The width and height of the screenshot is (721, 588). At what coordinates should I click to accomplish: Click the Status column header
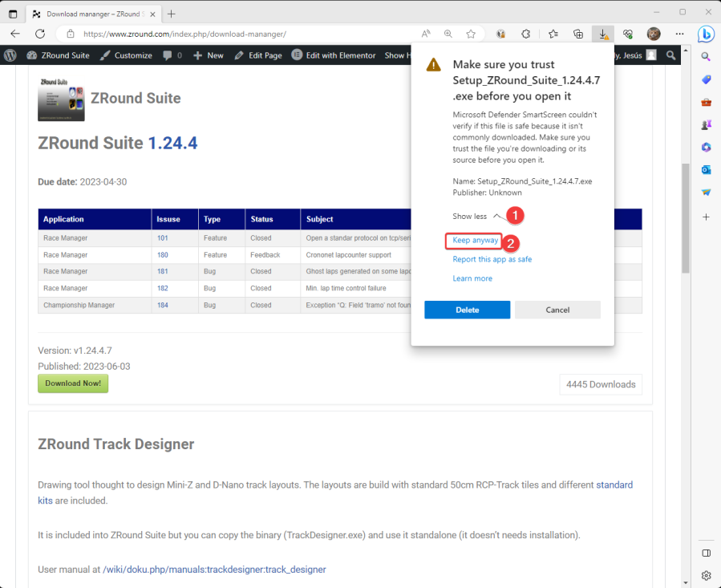[x=273, y=219]
